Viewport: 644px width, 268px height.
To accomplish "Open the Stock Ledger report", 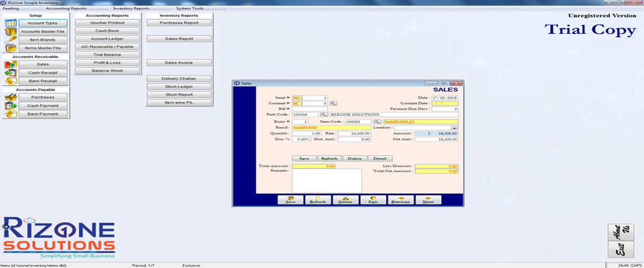I will click(x=179, y=86).
